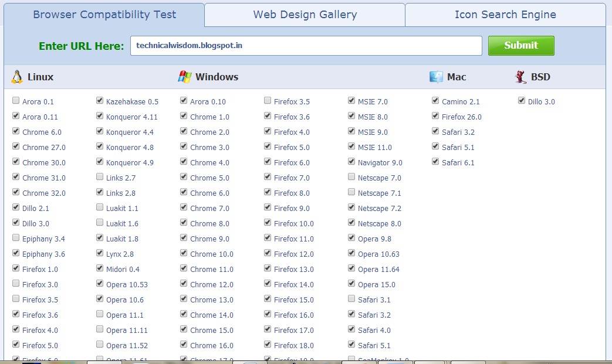This screenshot has height=364, width=612.
Task: Click the "Enter URL Here:" label
Action: [x=81, y=46]
